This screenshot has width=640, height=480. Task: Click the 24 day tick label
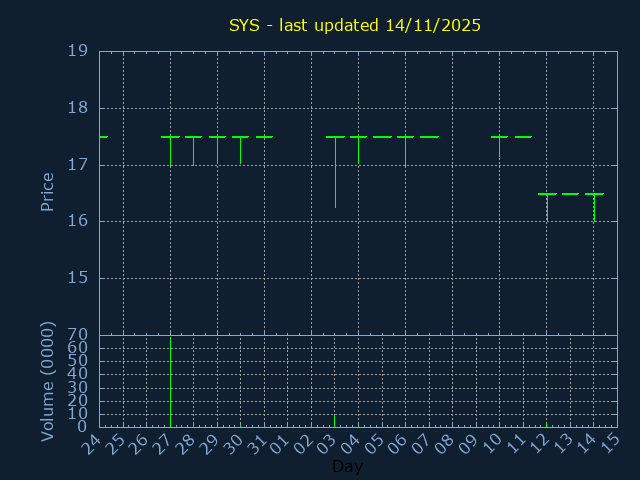(94, 443)
